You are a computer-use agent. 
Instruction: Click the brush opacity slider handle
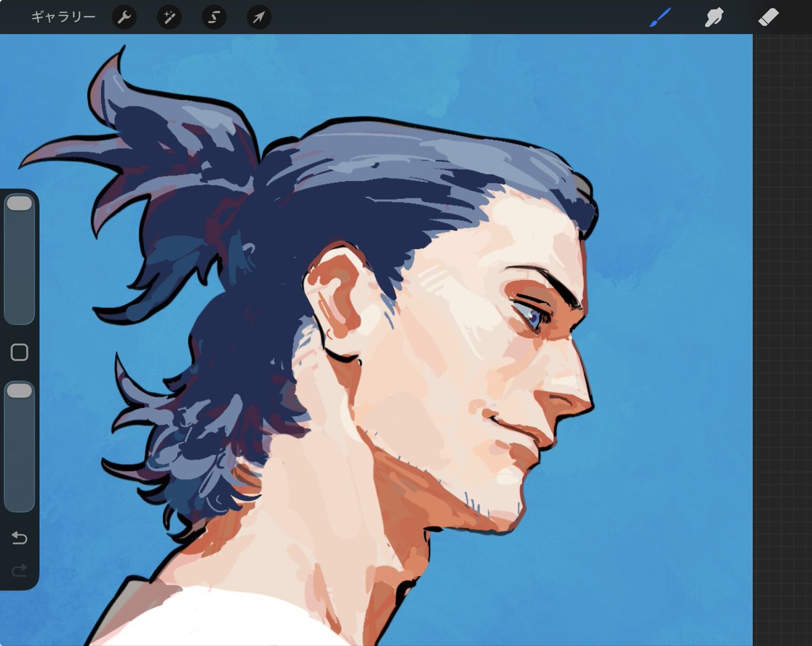pos(20,390)
